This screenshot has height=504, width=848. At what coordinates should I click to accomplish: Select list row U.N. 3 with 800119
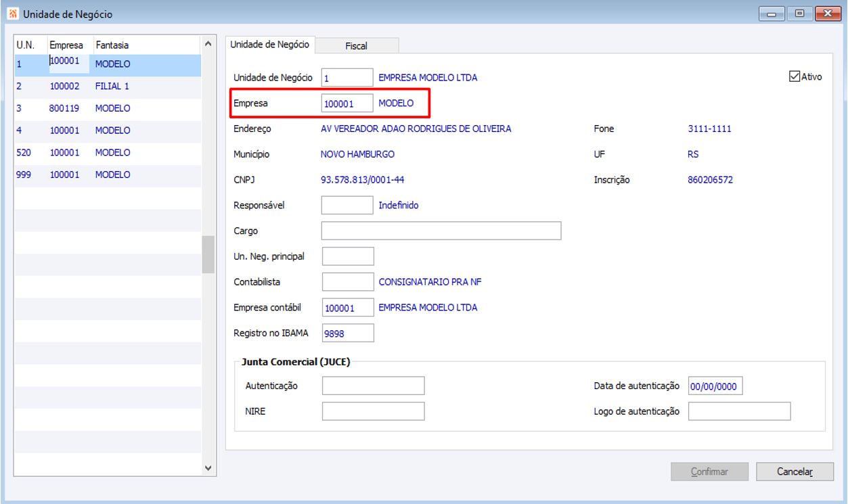[x=108, y=108]
